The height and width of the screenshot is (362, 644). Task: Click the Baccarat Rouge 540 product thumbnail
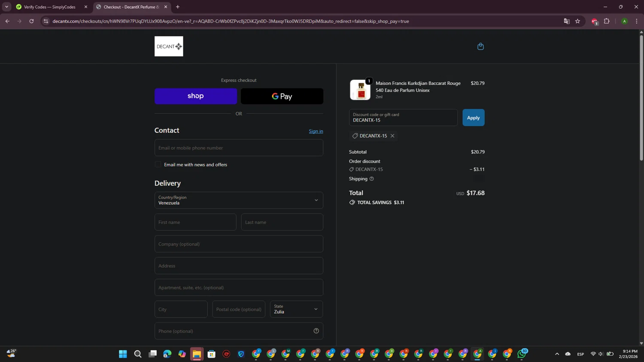[x=360, y=90]
